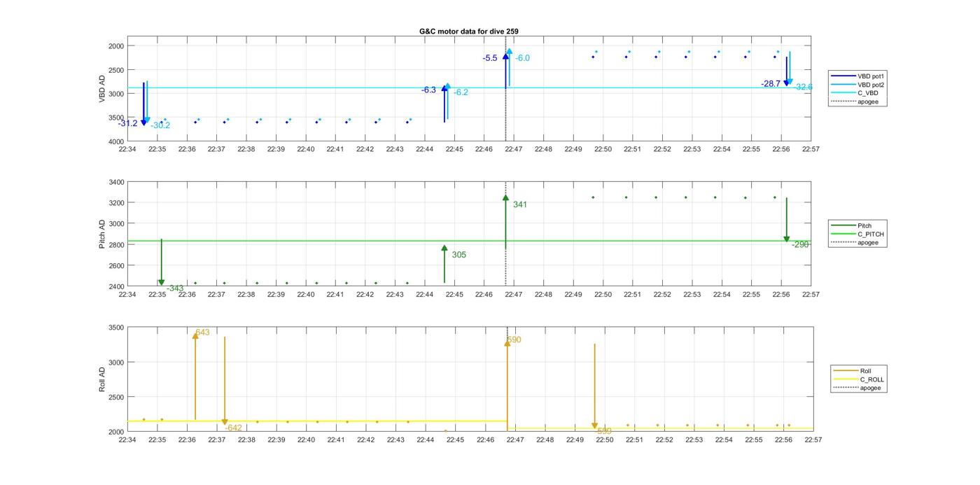
Task: Select the 'VBD pot1' legend entry
Action: point(857,76)
